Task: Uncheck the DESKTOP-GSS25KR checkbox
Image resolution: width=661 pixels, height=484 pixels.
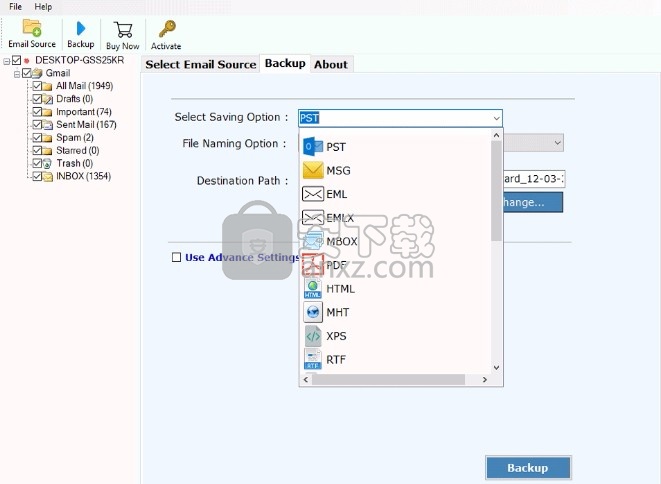Action: 16,60
